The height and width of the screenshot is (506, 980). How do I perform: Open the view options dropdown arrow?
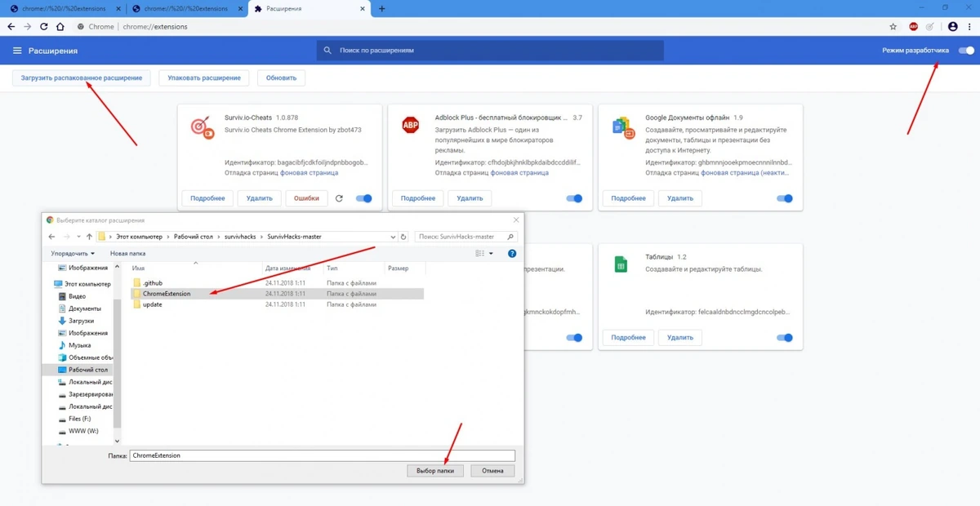(x=490, y=254)
